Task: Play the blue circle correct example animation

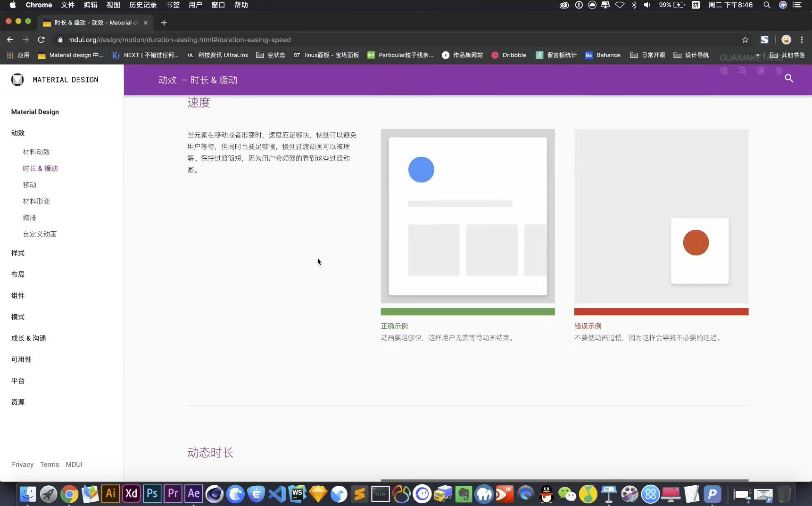Action: pos(467,216)
